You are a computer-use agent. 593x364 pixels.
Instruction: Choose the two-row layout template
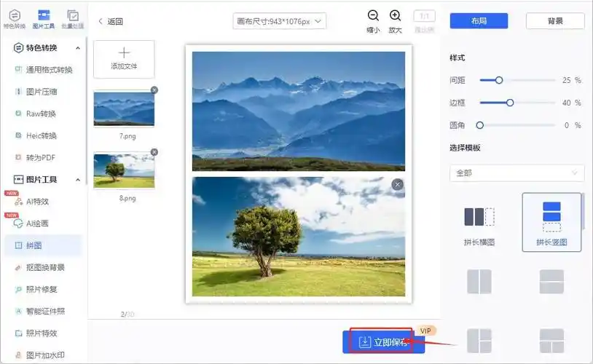(x=551, y=281)
